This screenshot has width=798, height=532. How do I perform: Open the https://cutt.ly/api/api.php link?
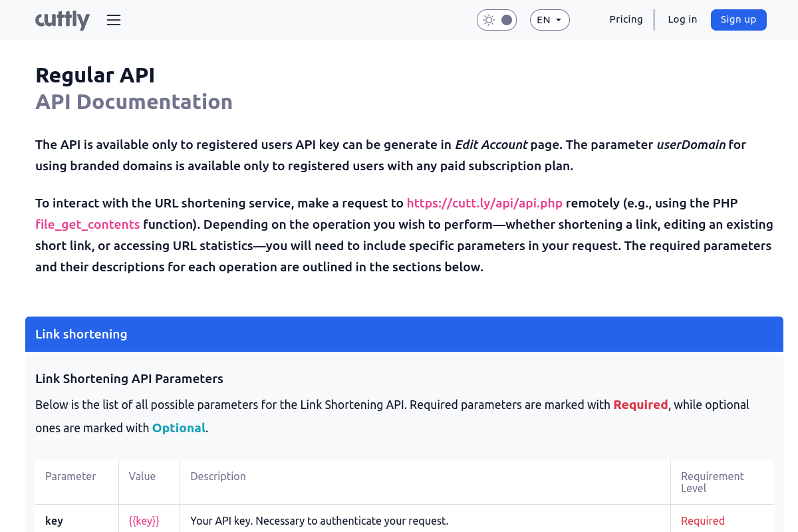485,203
